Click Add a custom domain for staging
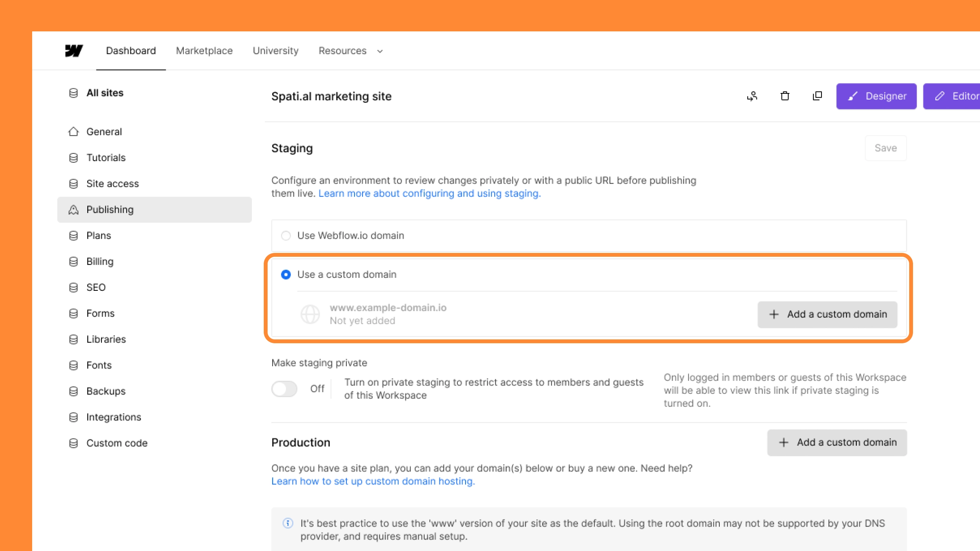980x551 pixels. [827, 314]
